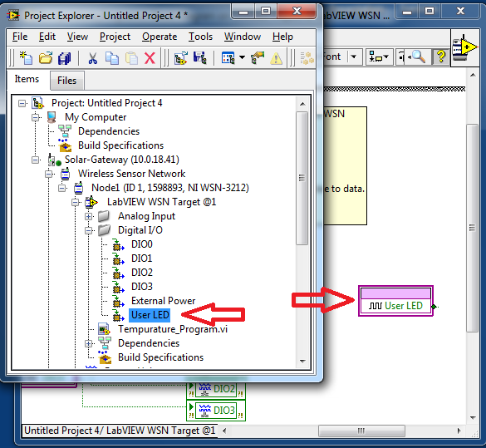
Task: Open the Project menu
Action: [x=115, y=37]
